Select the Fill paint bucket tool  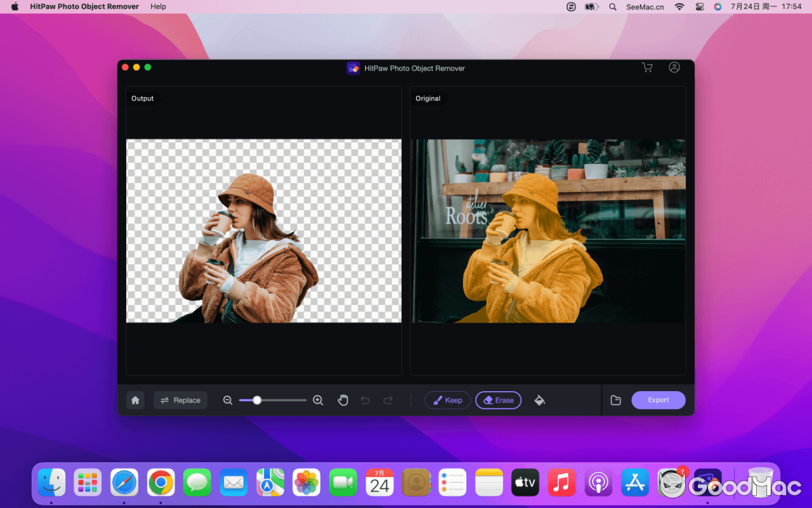[x=540, y=400]
